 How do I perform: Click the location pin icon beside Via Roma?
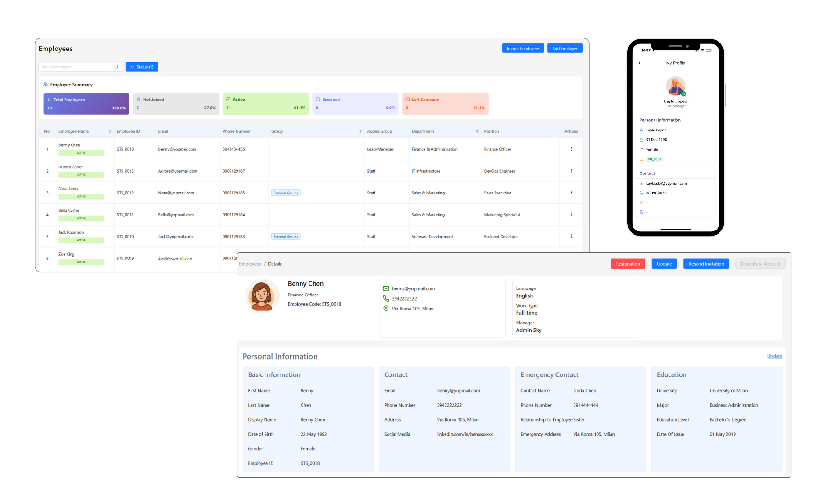click(x=386, y=309)
